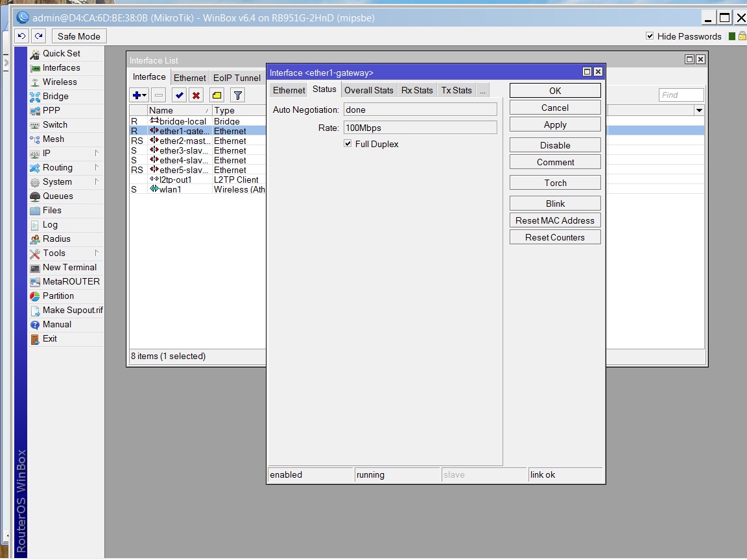Select the bridge-local row
Viewport: 747px width, 560px height.
tap(198, 121)
